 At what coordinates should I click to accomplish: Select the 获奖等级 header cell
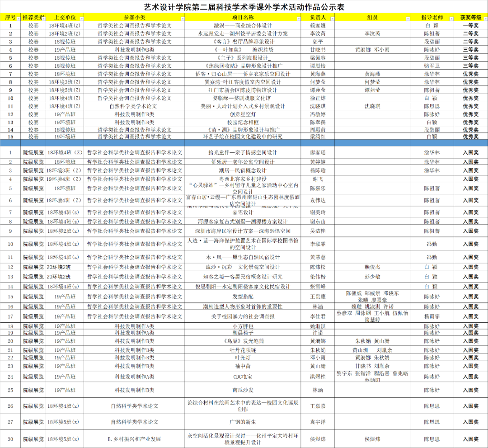[470, 18]
